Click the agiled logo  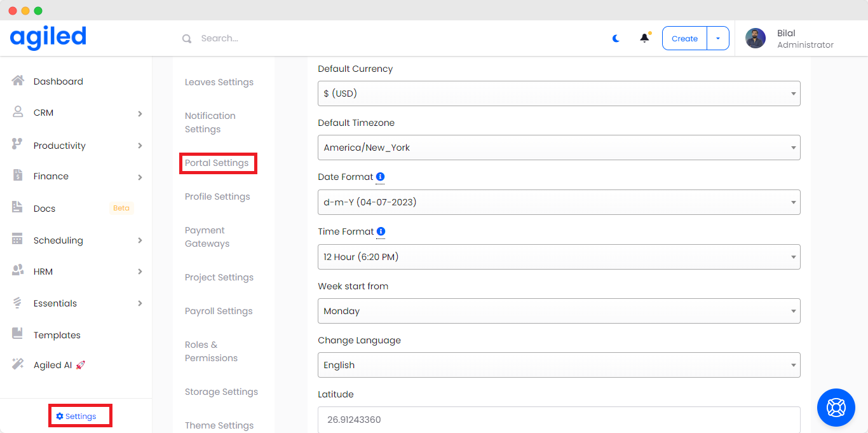(48, 38)
